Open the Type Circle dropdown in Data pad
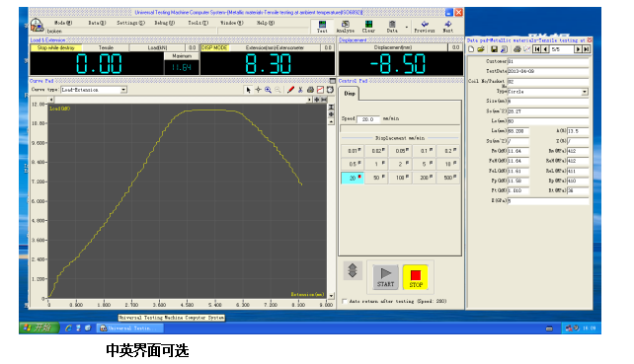The height and width of the screenshot is (364, 634). (x=585, y=92)
